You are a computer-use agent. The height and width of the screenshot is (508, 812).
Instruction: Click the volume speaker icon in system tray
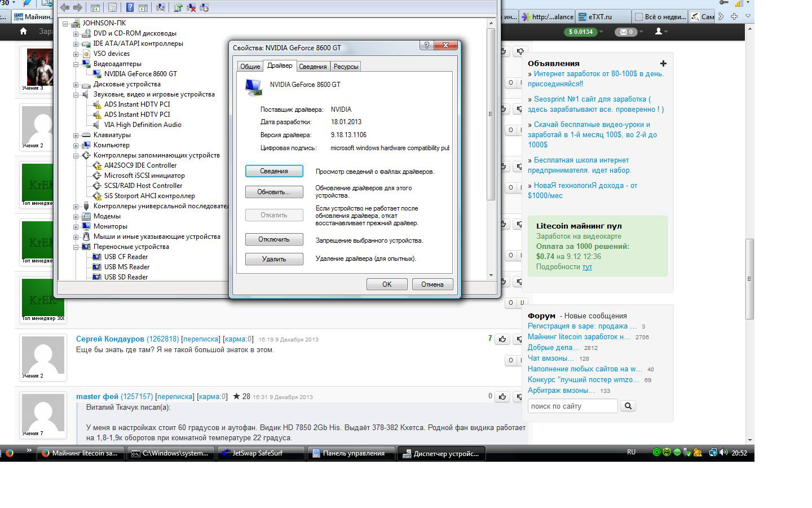click(723, 453)
